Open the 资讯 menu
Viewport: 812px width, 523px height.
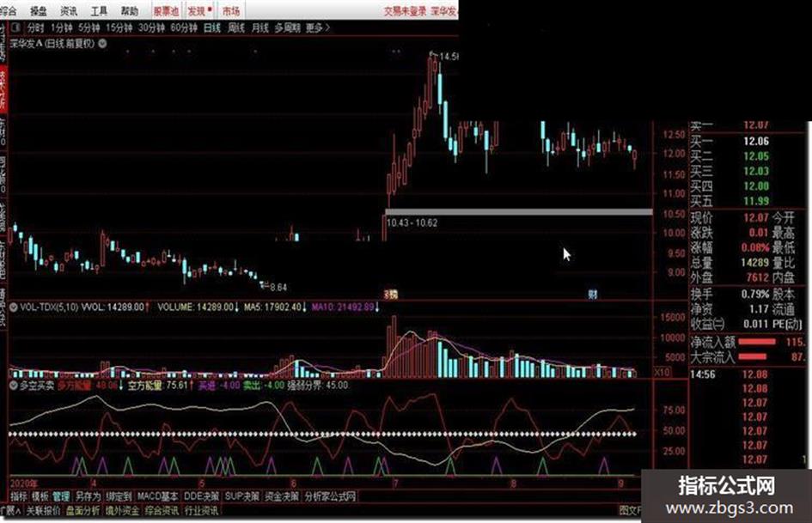[69, 11]
